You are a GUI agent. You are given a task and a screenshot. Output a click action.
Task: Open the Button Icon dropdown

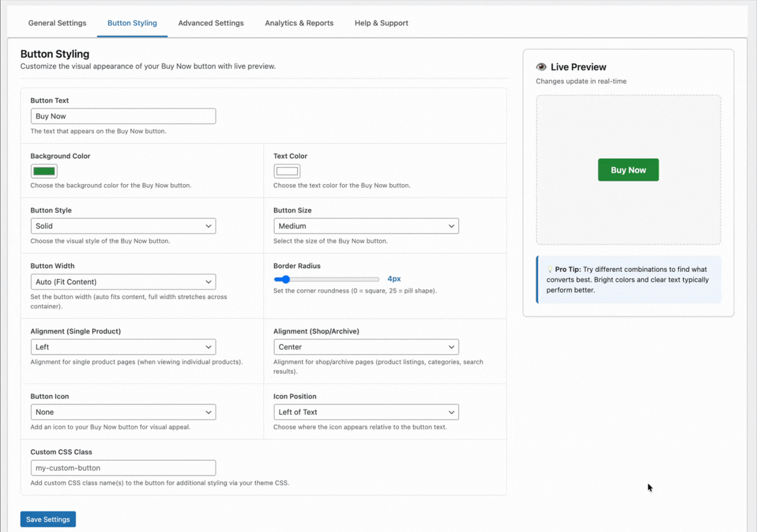coord(123,412)
